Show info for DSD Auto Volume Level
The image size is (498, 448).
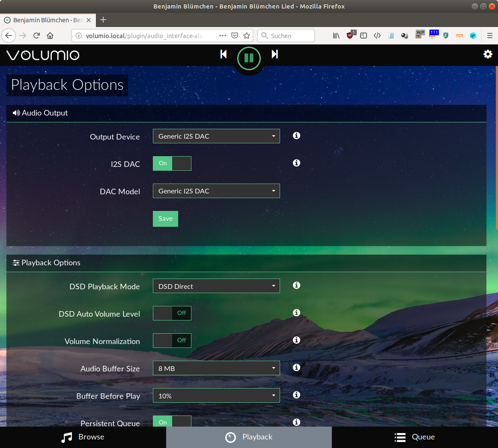pyautogui.click(x=296, y=312)
